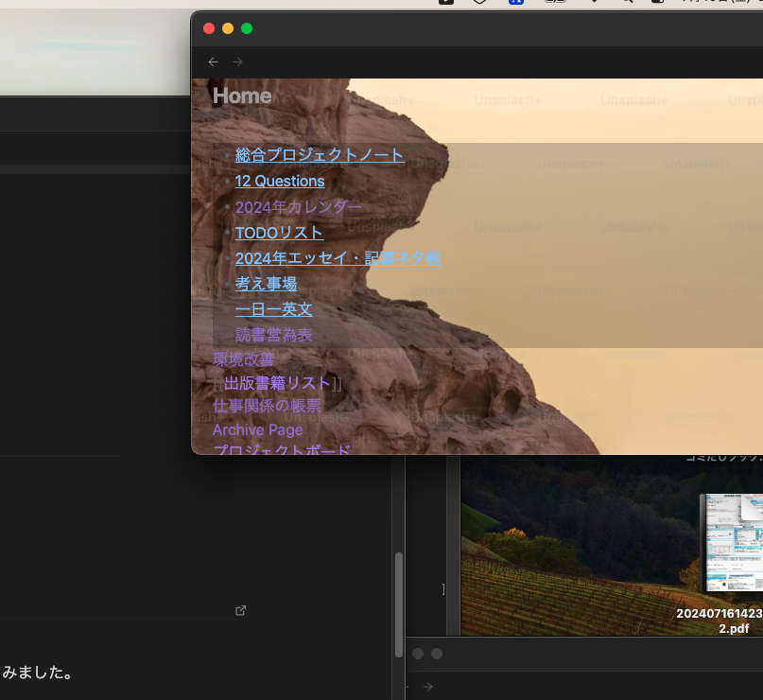Open the Archive Page link
Screen dimensions: 763x700
[257, 429]
